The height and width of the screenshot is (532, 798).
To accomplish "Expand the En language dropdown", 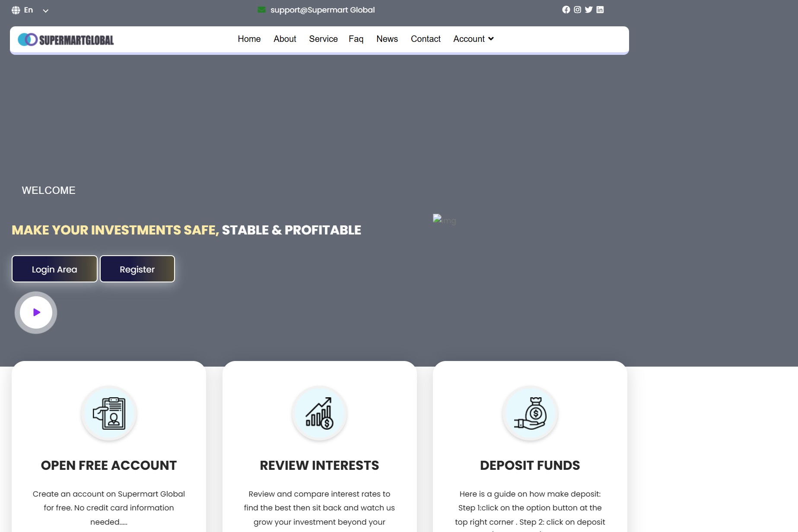I will [x=45, y=11].
